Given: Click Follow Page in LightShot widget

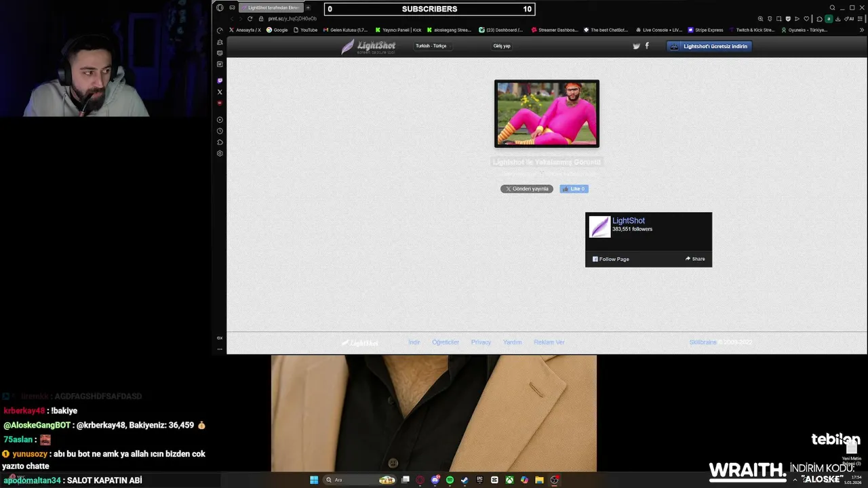Looking at the screenshot, I should pyautogui.click(x=611, y=259).
